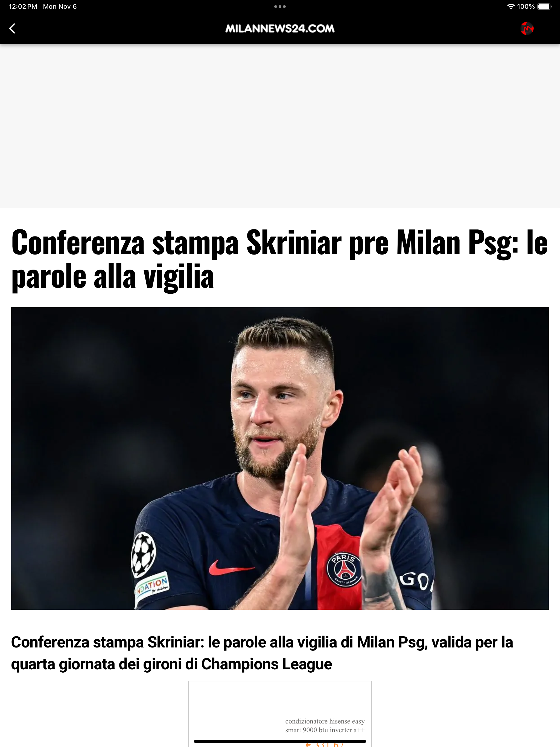Tap the black navigation header bar
The height and width of the screenshot is (747, 560).
point(280,28)
